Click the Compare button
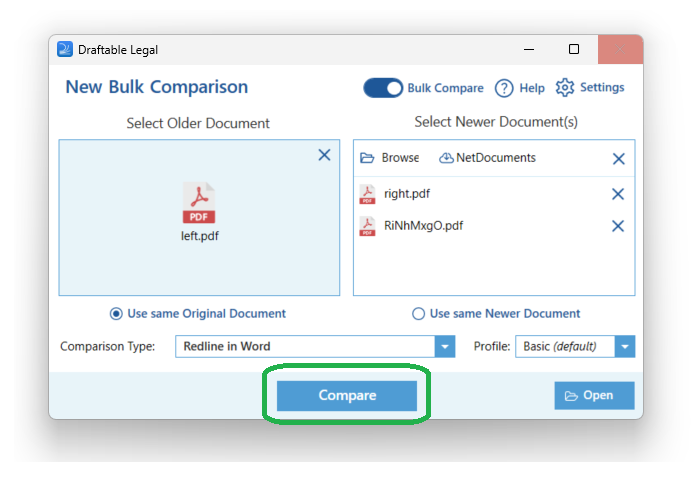Screen dimensions: 692x480 coord(347,396)
